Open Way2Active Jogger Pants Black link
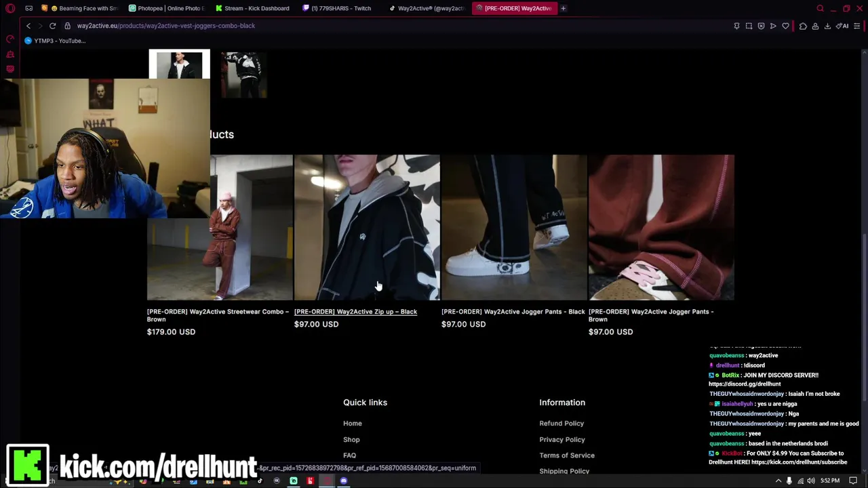 pos(513,312)
